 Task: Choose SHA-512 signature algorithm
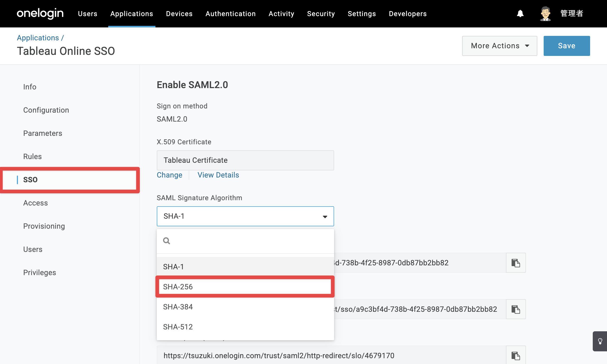pyautogui.click(x=245, y=327)
